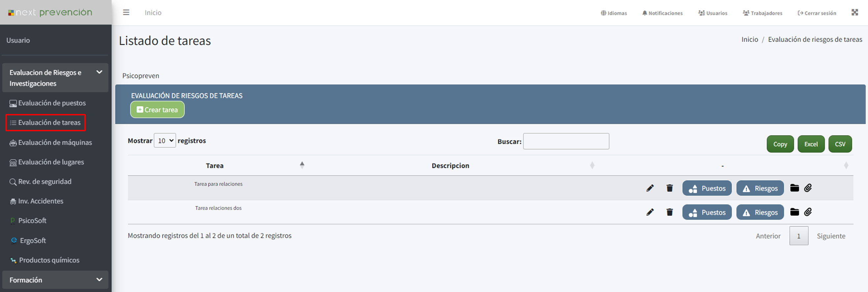Delete trash icon for Tarea para relaciones

click(x=669, y=188)
